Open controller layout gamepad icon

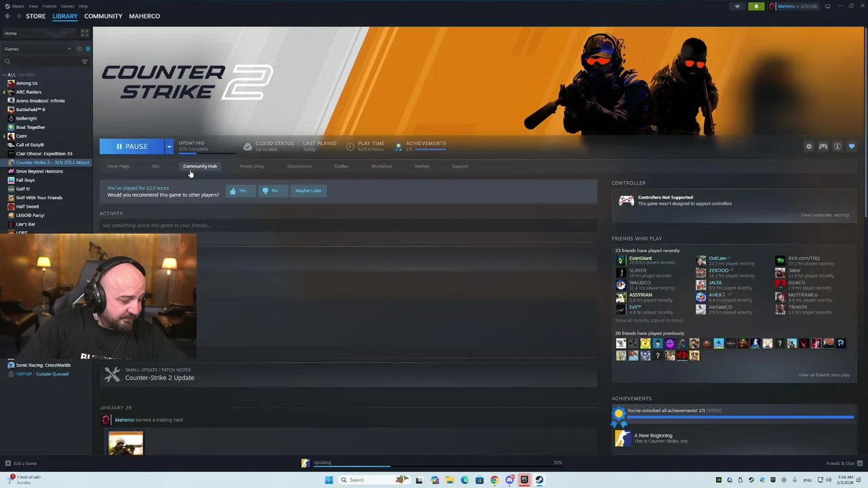pyautogui.click(x=823, y=146)
